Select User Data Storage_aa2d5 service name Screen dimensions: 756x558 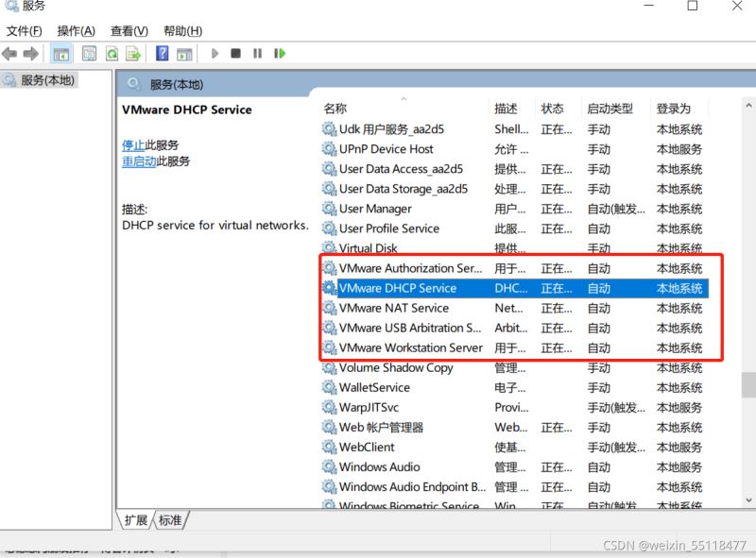(404, 189)
